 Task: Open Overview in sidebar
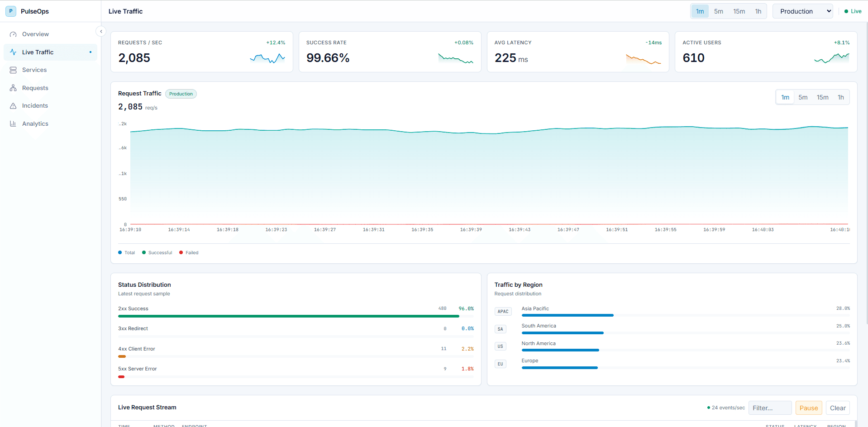coord(50,34)
